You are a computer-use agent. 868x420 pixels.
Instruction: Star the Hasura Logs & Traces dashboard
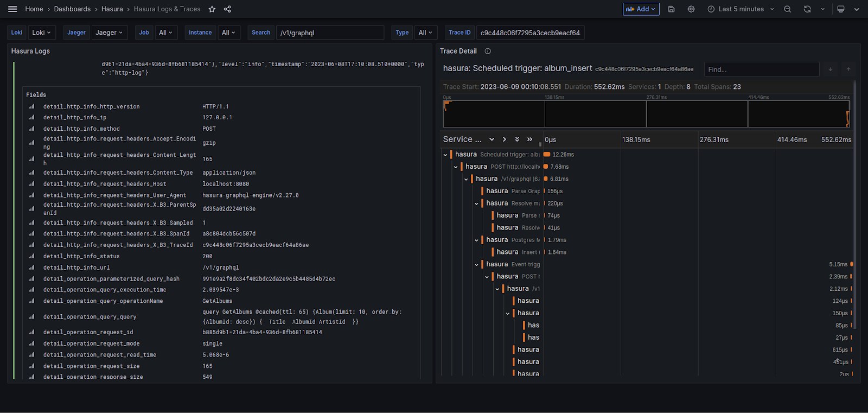point(212,9)
